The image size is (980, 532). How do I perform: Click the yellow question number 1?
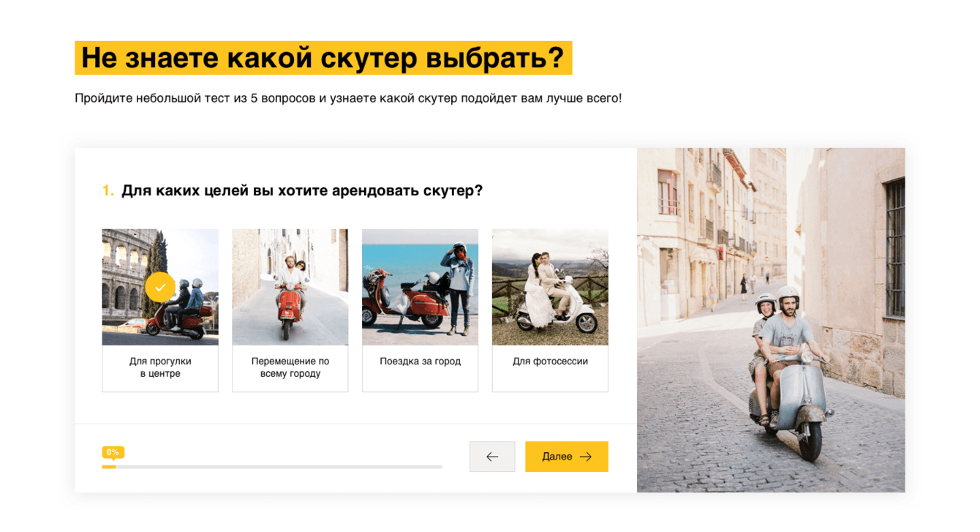[x=108, y=190]
